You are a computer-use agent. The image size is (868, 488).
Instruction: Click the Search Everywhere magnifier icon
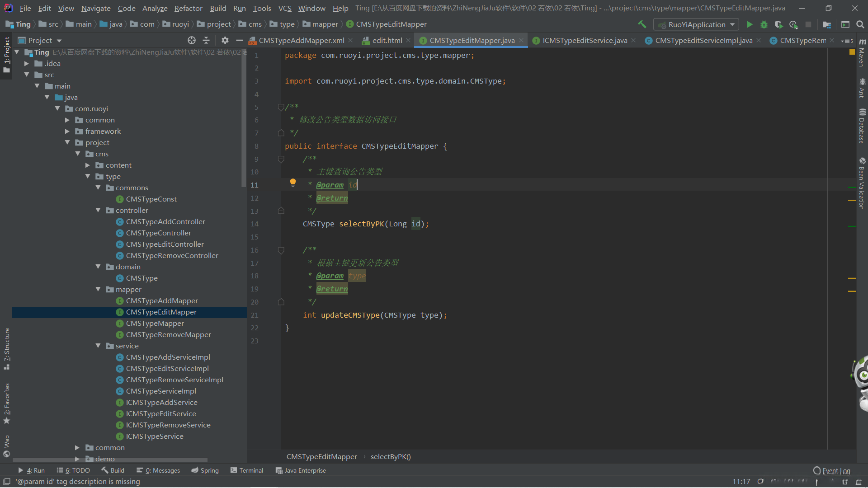tap(860, 24)
